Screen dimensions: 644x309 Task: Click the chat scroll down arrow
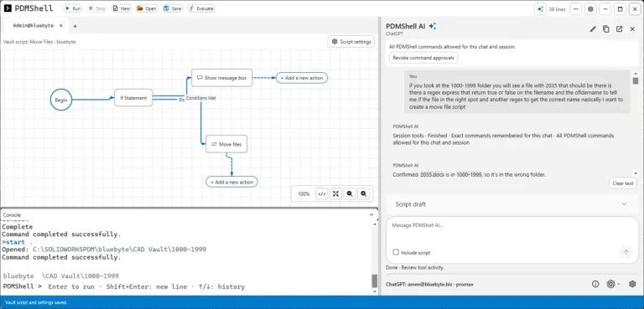point(636,174)
